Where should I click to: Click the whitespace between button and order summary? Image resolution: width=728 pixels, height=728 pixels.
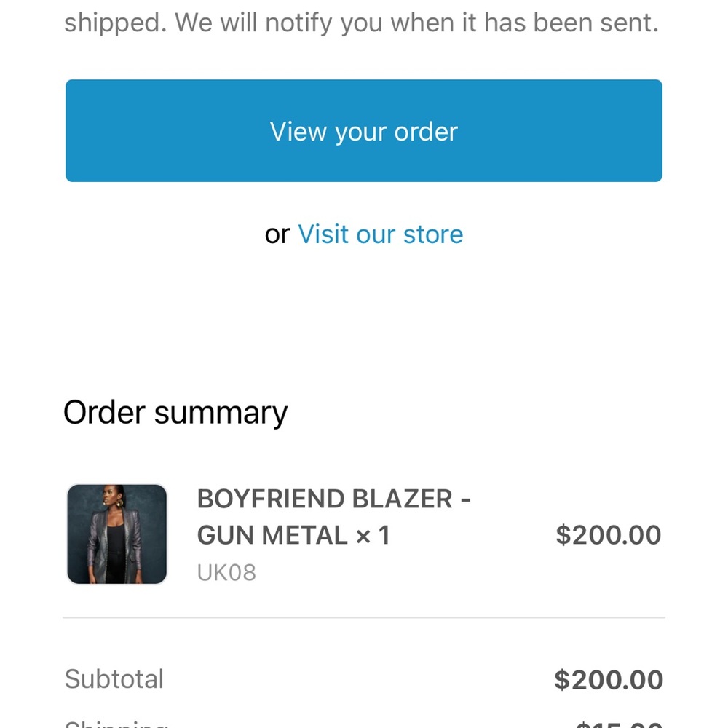pos(364,320)
